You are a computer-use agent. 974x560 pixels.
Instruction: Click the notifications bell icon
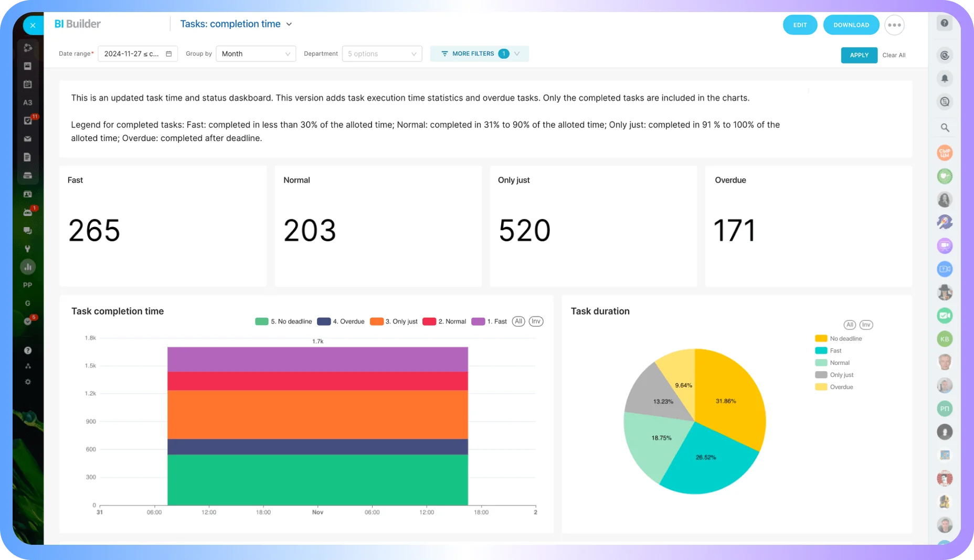point(945,79)
